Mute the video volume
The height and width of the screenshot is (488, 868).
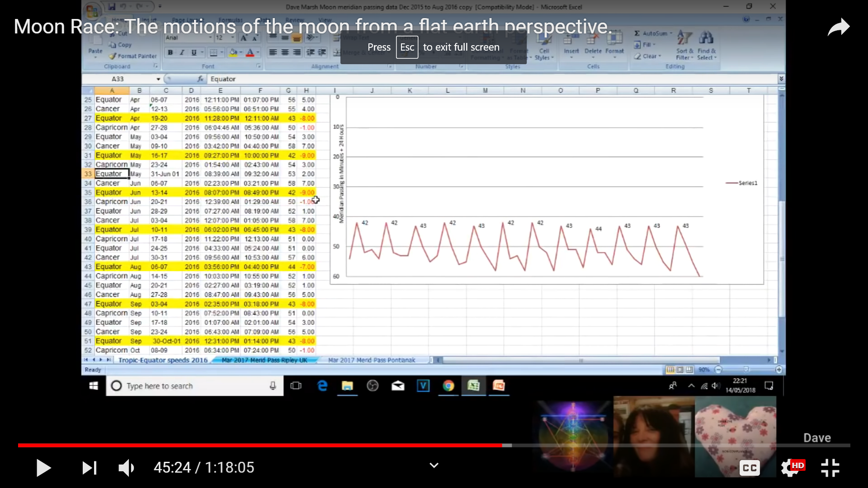(126, 468)
